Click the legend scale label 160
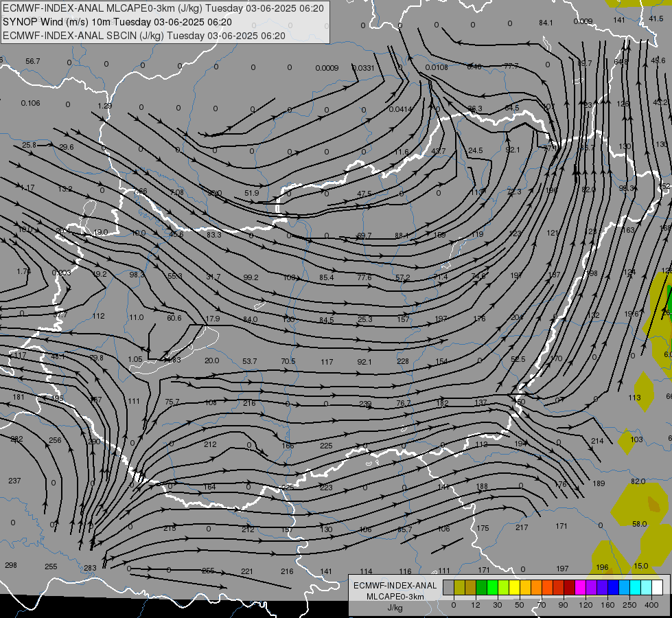Image resolution: width=672 pixels, height=618 pixels. coord(607,605)
